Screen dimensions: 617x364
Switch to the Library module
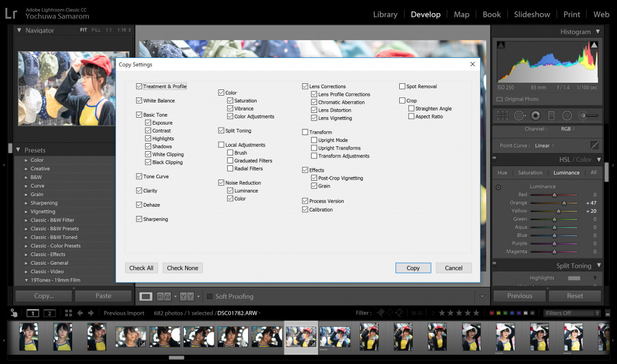pyautogui.click(x=385, y=14)
